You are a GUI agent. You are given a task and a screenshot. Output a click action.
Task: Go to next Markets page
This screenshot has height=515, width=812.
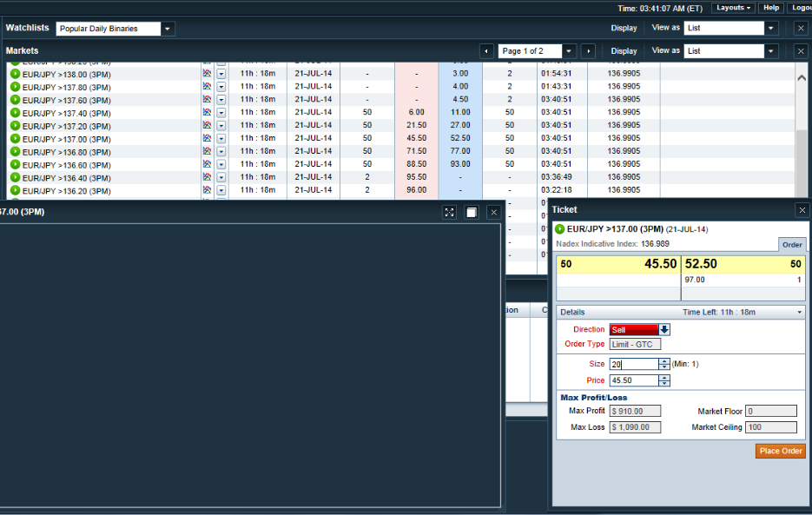[588, 51]
